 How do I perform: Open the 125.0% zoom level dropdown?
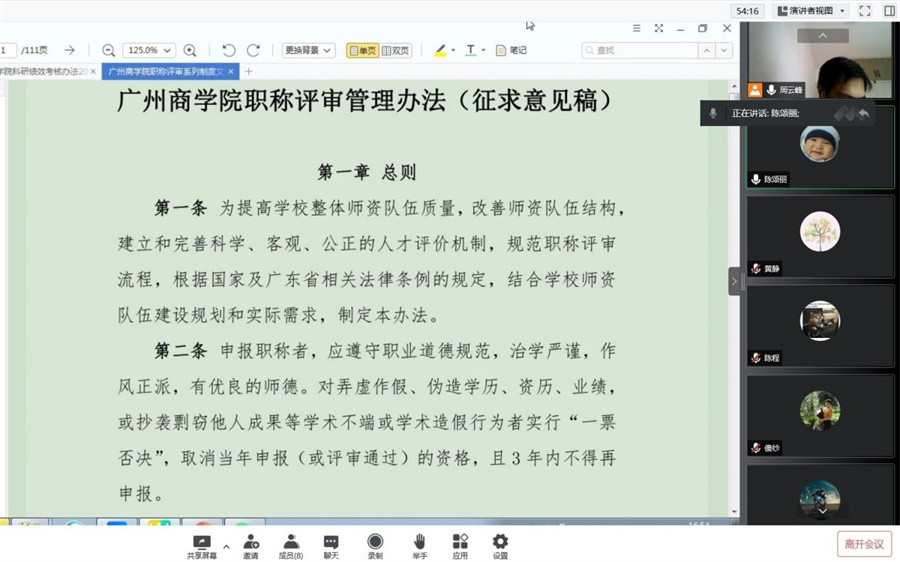coord(149,50)
